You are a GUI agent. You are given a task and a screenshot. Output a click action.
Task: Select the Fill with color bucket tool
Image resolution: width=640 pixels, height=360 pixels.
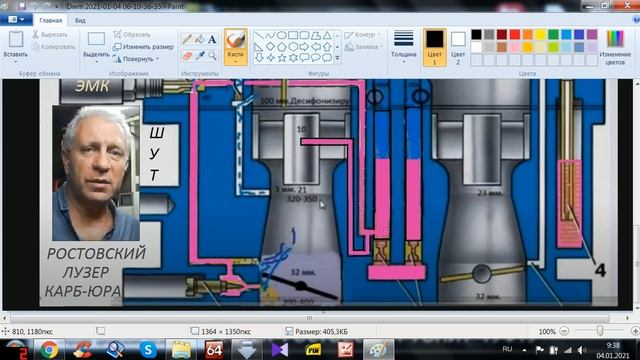point(200,39)
